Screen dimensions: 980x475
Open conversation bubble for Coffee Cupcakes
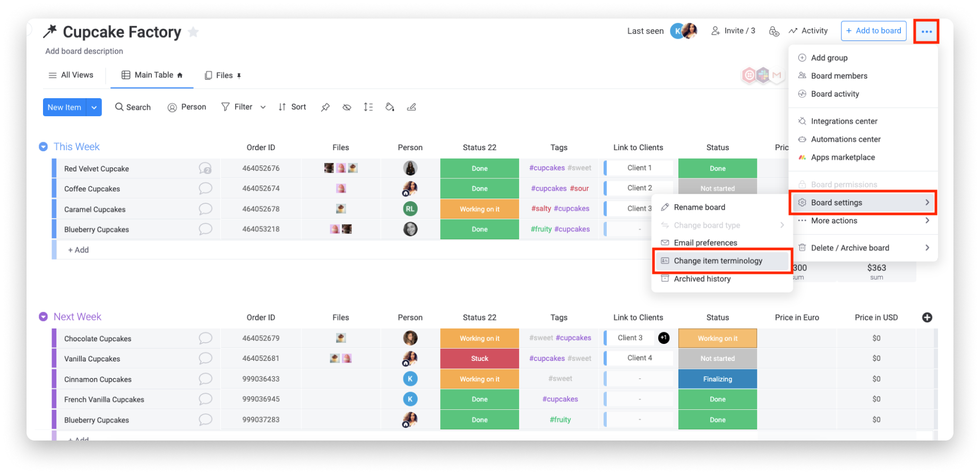[205, 188]
